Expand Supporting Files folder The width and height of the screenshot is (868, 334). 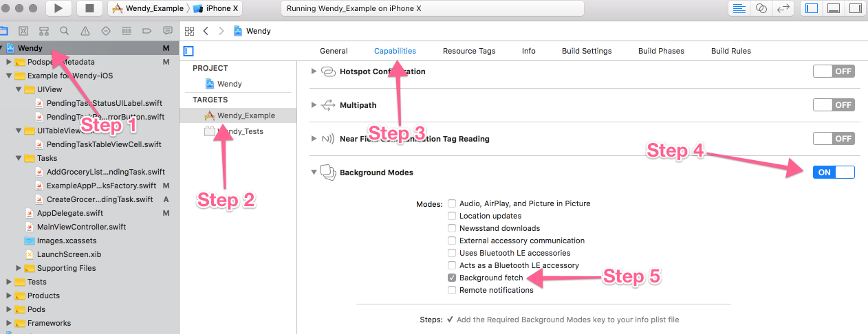point(19,268)
